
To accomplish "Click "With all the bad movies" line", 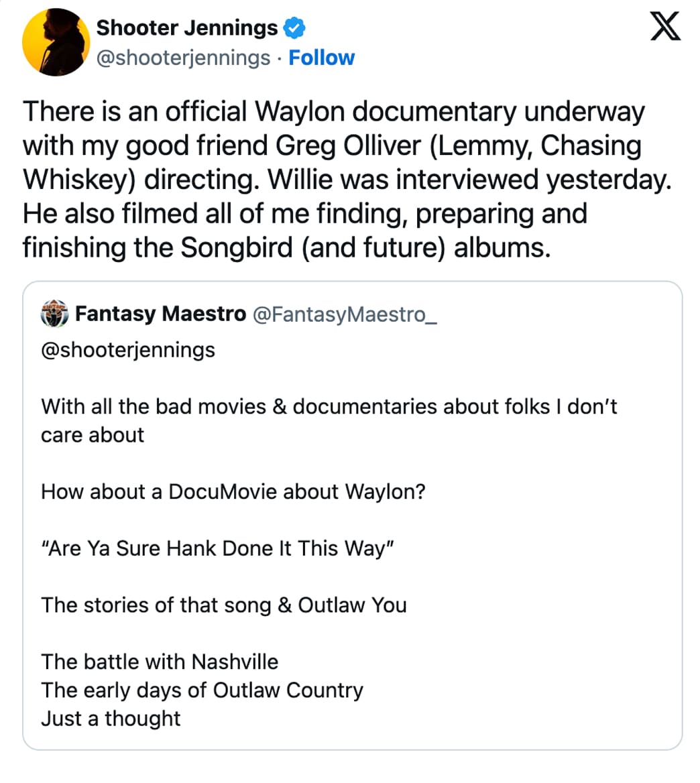I will (x=329, y=406).
